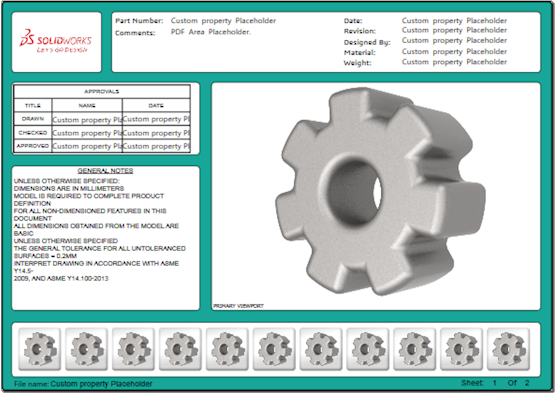Select the Designed By placeholder value
Screen dimensions: 555x393
pyautogui.click(x=454, y=41)
